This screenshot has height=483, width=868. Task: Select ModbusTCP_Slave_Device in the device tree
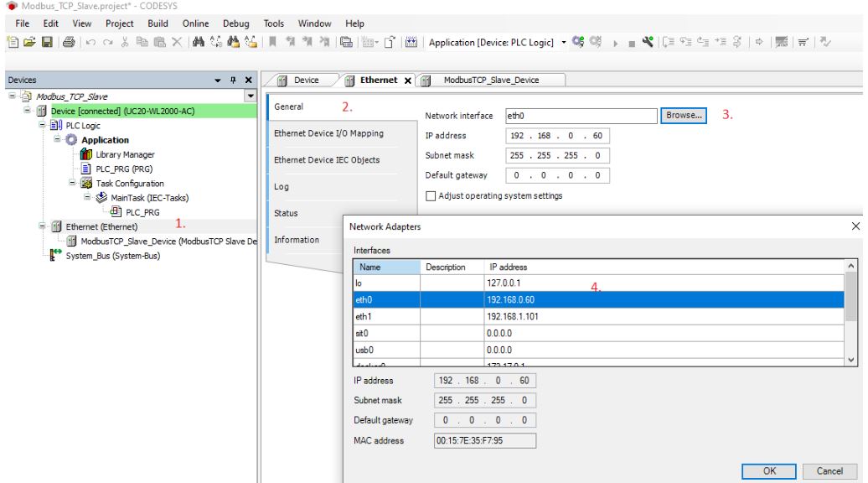(x=169, y=241)
